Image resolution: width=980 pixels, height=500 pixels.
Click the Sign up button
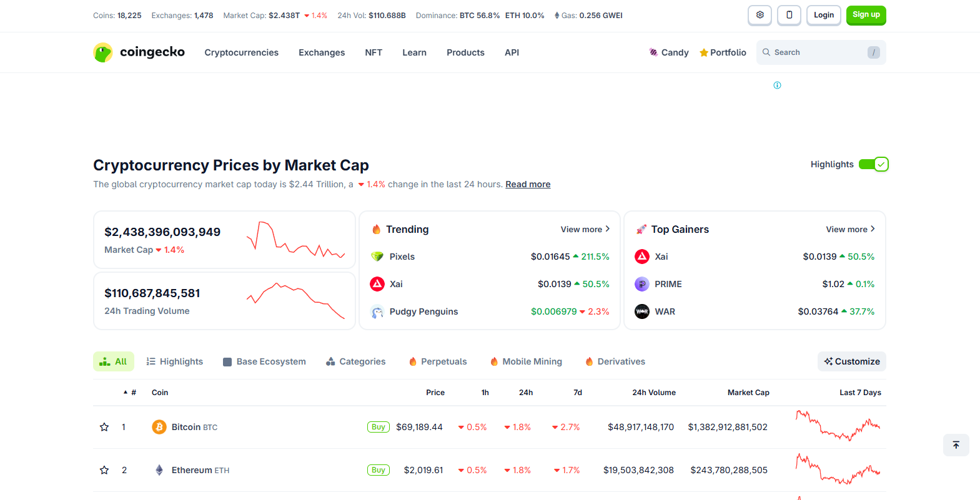(x=866, y=15)
